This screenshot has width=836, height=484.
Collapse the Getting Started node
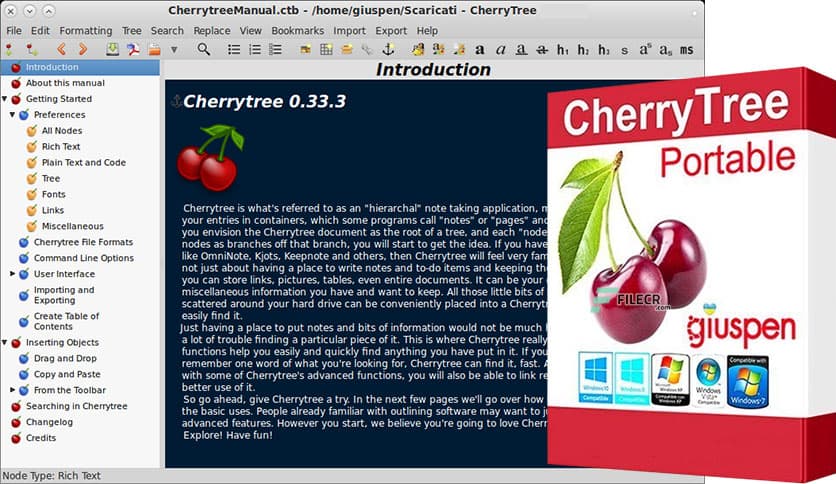click(x=5, y=99)
